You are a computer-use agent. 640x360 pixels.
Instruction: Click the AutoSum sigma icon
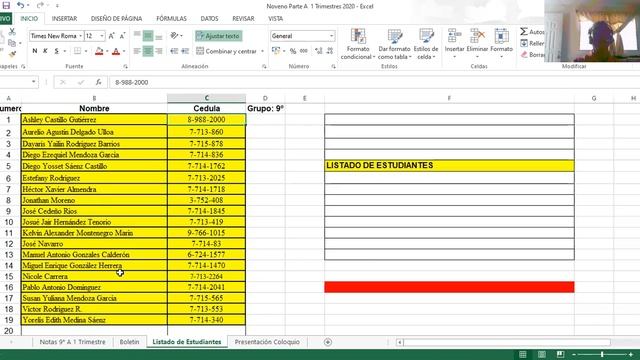(x=524, y=31)
